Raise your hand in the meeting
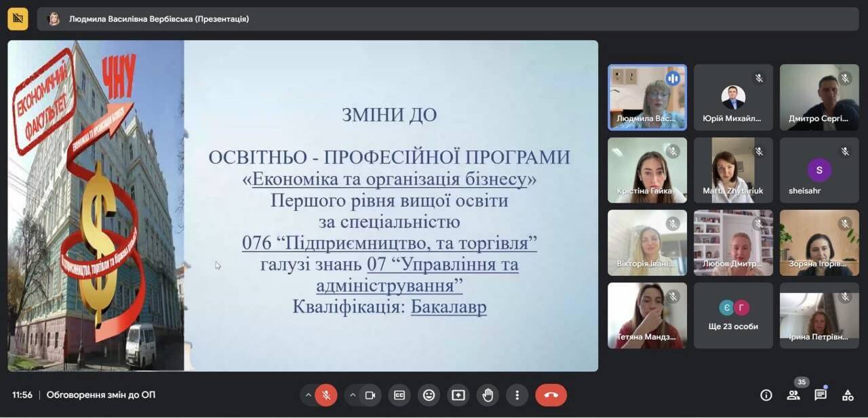Image resolution: width=868 pixels, height=418 pixels. (488, 395)
